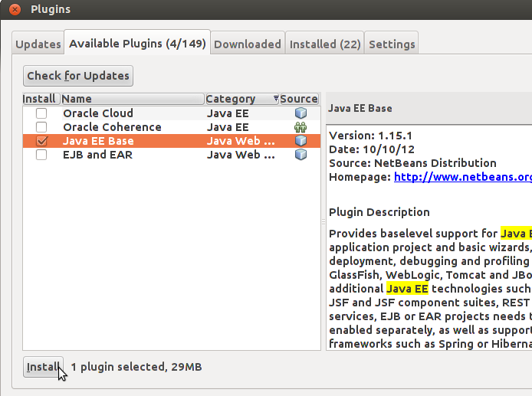Screen dimensions: 532x396
Task: Click the Check for Updates button
Action: tap(78, 76)
